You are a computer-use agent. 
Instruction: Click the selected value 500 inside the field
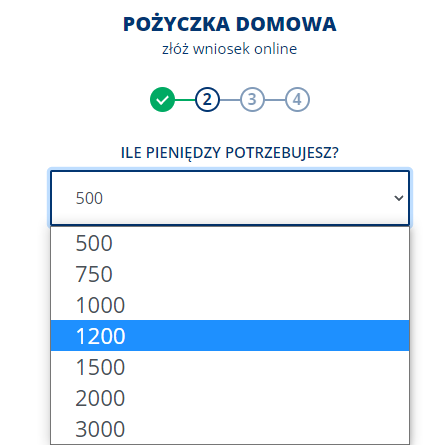[89, 198]
